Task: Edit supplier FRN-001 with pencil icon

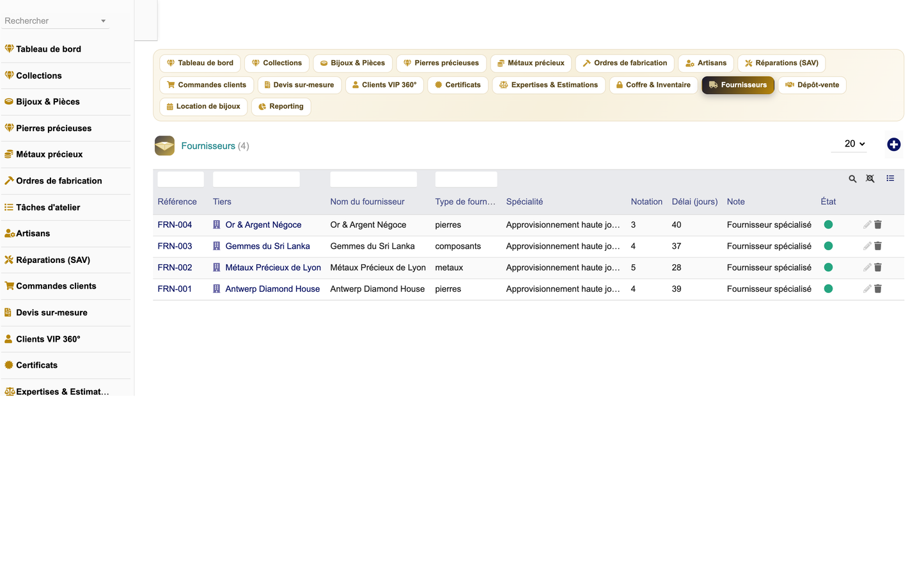Action: pos(867,289)
